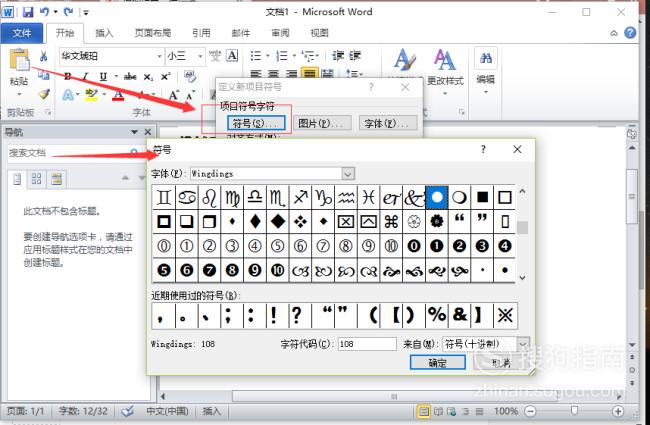The height and width of the screenshot is (425, 650).
Task: Close the navigation pane
Action: point(148,132)
